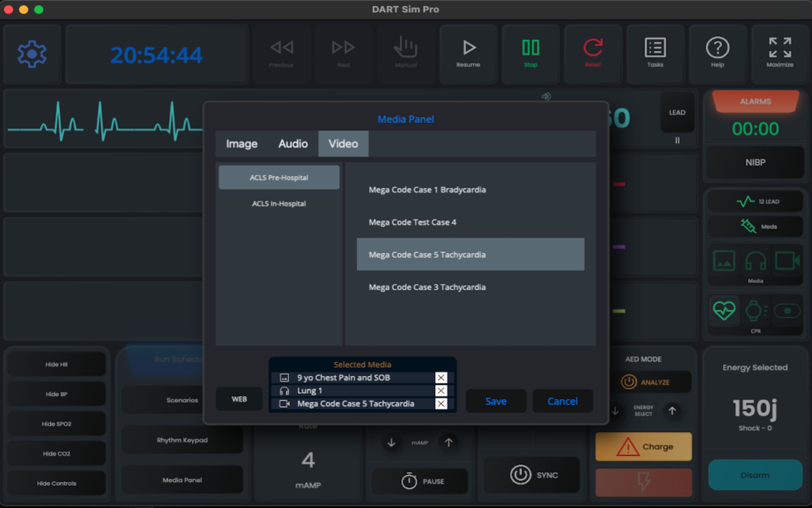Toggle Hide CO2

56,454
